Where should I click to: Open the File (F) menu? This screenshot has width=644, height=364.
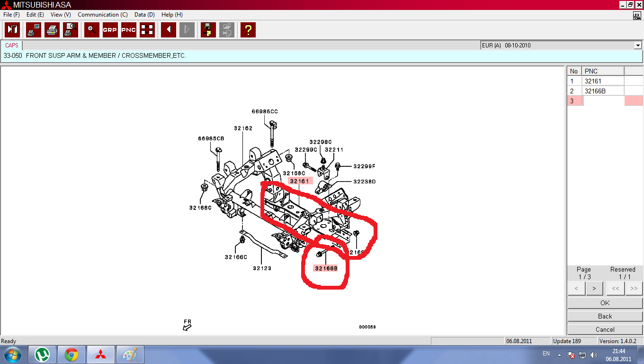(11, 15)
